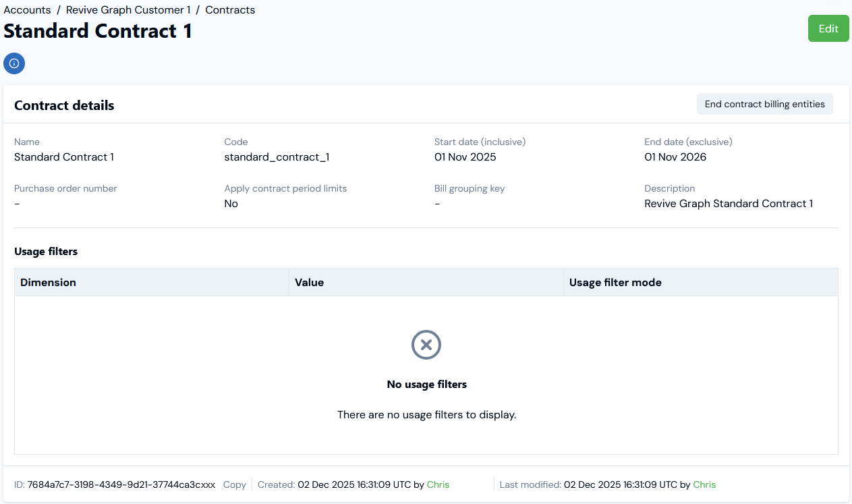This screenshot has width=852, height=504.
Task: Click the circled X empty-state icon
Action: 426,345
